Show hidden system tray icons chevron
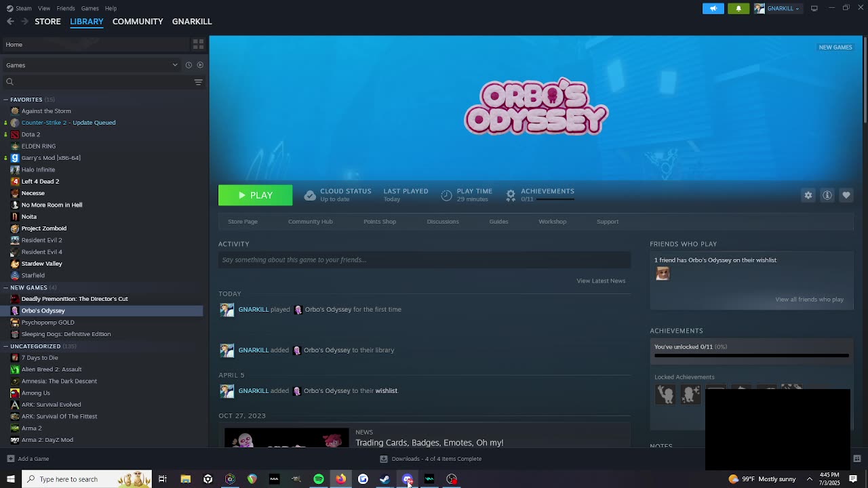The width and height of the screenshot is (868, 488). [809, 479]
